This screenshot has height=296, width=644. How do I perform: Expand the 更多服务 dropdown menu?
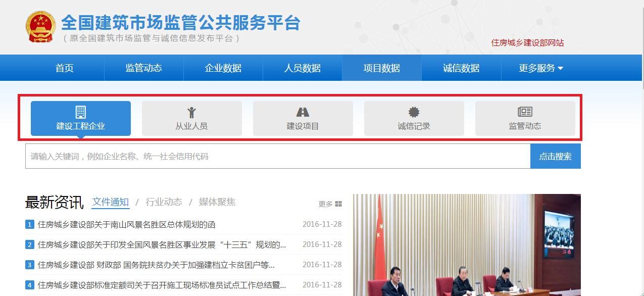click(540, 68)
